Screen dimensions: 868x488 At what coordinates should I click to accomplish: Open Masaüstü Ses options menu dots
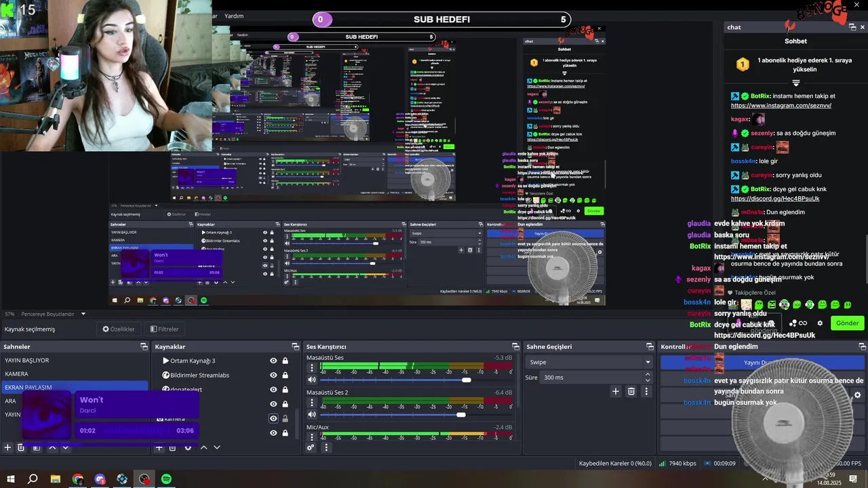(312, 368)
